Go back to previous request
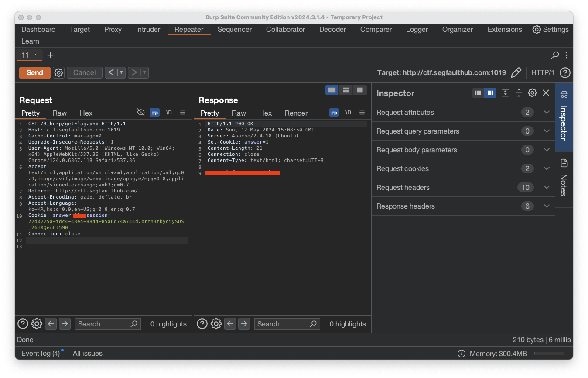This screenshot has height=378, width=588. point(111,72)
